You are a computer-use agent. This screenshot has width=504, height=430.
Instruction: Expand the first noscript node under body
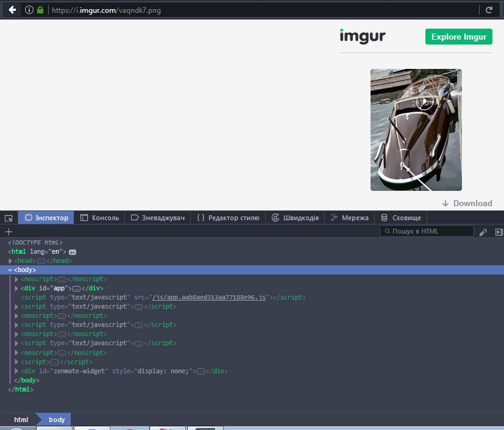(16, 279)
